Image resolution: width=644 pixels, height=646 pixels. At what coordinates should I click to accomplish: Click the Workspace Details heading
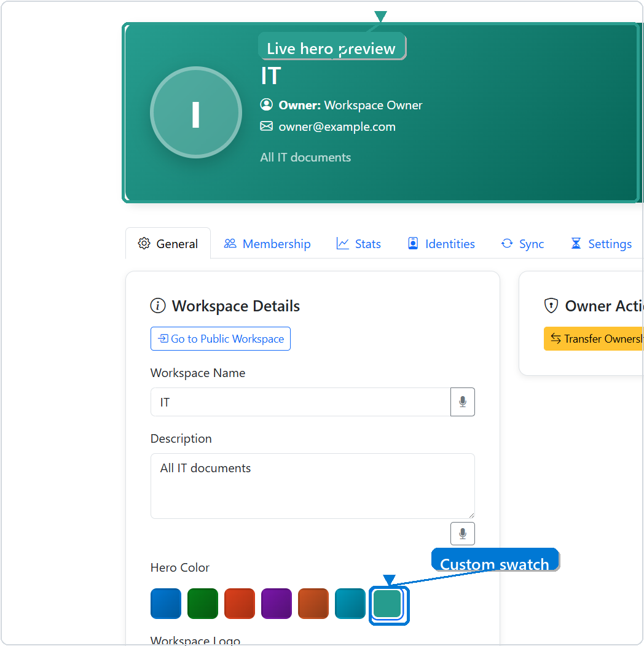click(236, 306)
